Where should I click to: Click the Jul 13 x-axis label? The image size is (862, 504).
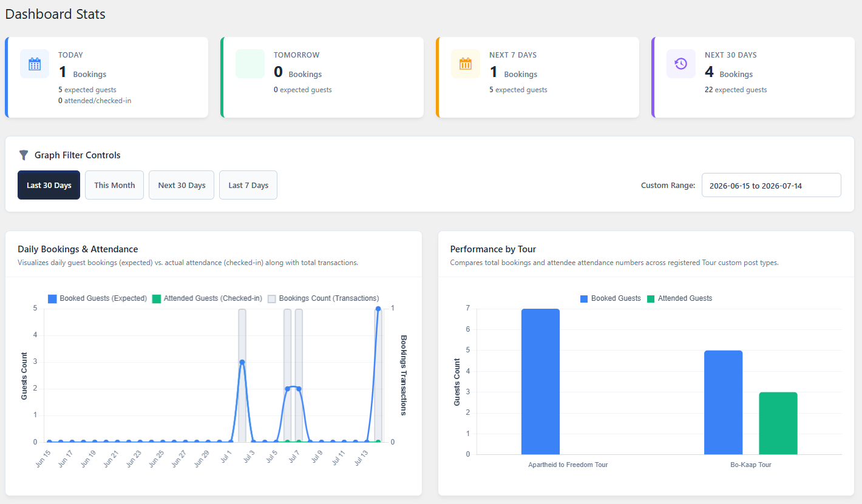click(362, 458)
